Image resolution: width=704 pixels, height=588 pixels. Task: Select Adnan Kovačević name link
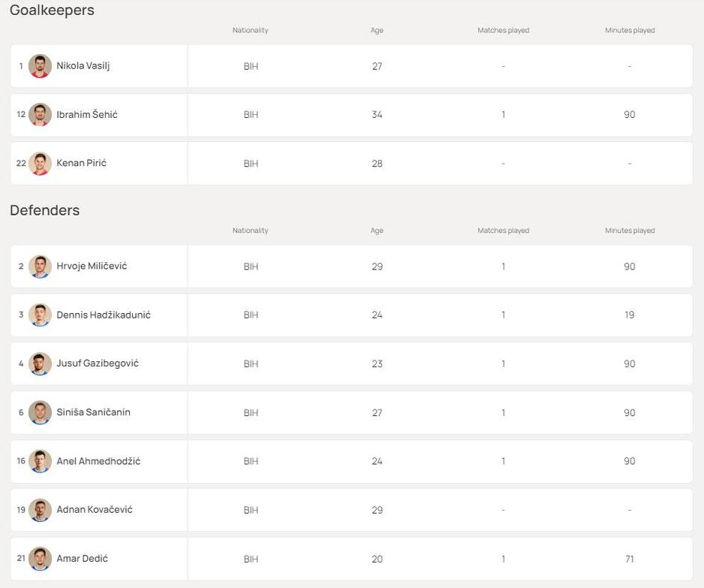95,510
